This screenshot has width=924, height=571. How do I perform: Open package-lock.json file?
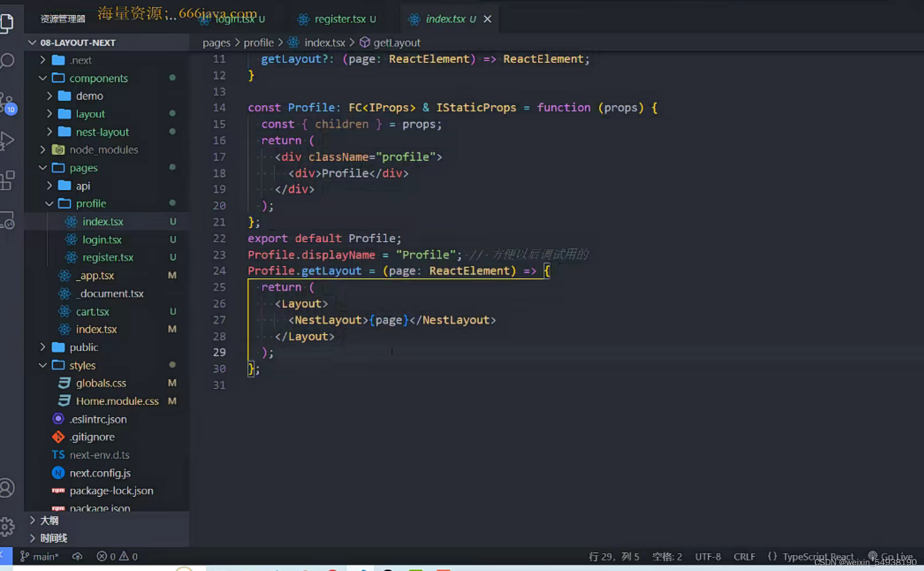tap(106, 491)
